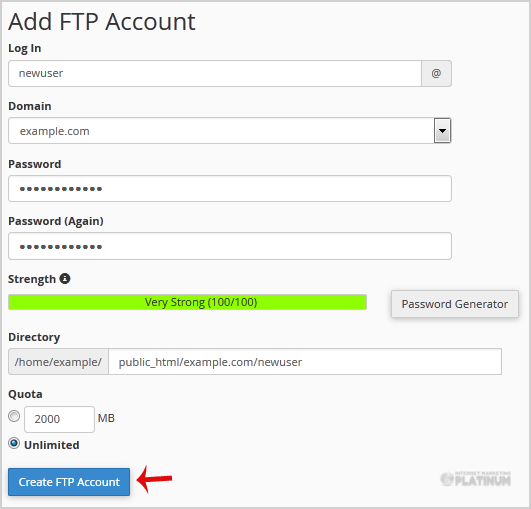Screen dimensions: 531x509
Task: Click into the Password field
Action: click(x=230, y=189)
